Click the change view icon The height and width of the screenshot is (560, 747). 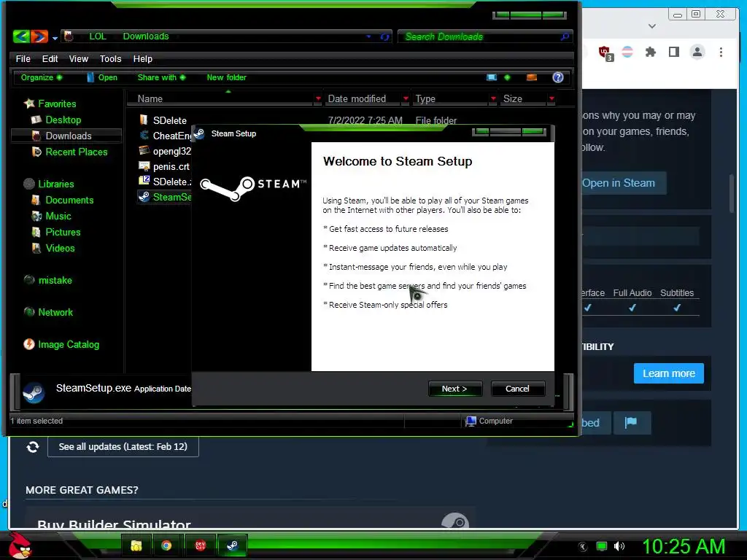click(492, 77)
